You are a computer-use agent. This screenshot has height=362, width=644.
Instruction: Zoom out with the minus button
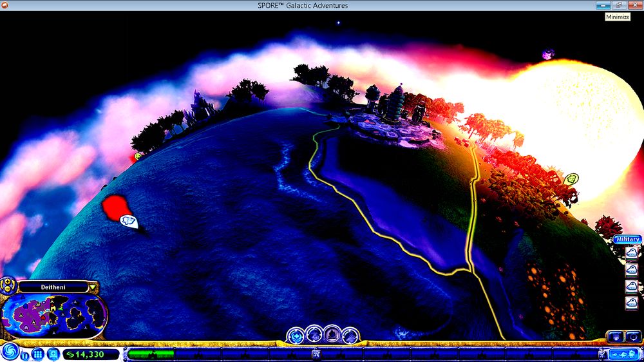(x=7, y=289)
